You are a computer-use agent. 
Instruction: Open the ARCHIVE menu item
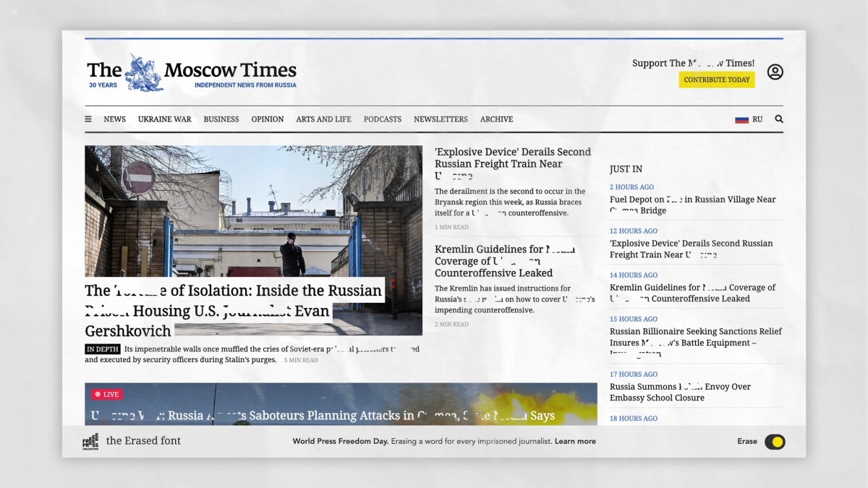(496, 119)
